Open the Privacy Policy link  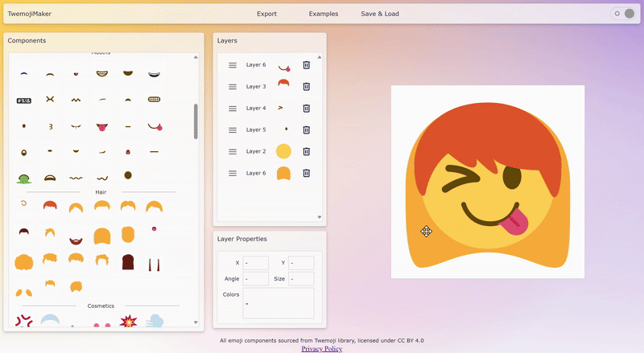click(322, 349)
